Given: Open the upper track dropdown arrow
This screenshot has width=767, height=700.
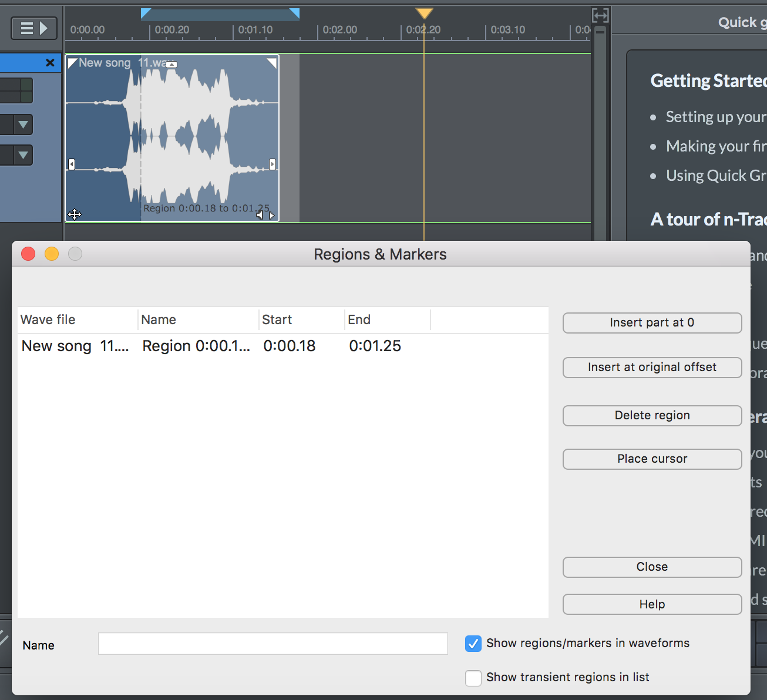Looking at the screenshot, I should pyautogui.click(x=23, y=124).
